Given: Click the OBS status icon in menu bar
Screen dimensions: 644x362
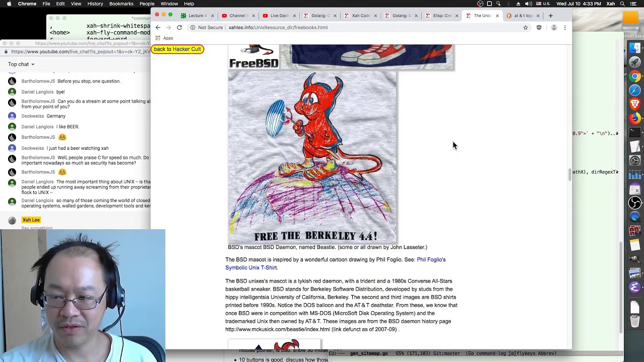Looking at the screenshot, I should tap(480, 4).
